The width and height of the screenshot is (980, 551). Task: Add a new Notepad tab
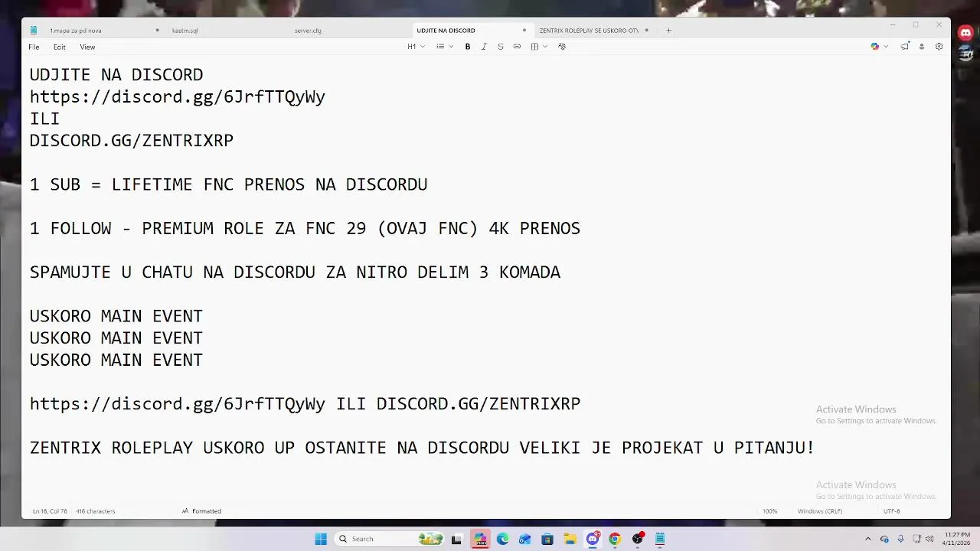[668, 31]
